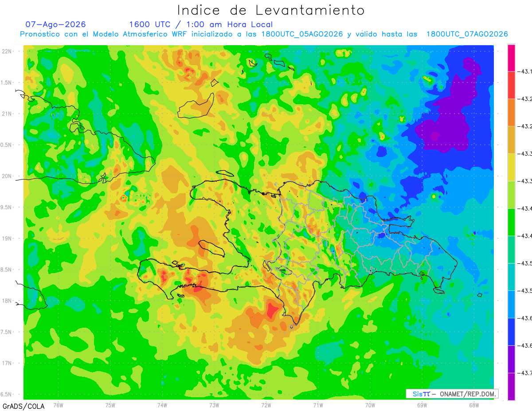This screenshot has width=532, height=411.
Task: Choose the royal blue legend swatch
Action: click(511, 332)
